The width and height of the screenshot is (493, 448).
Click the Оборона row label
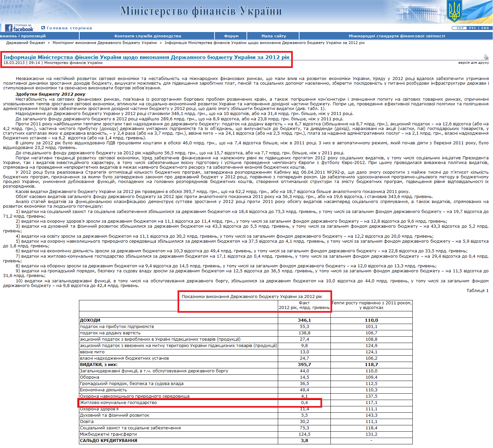tap(90, 377)
